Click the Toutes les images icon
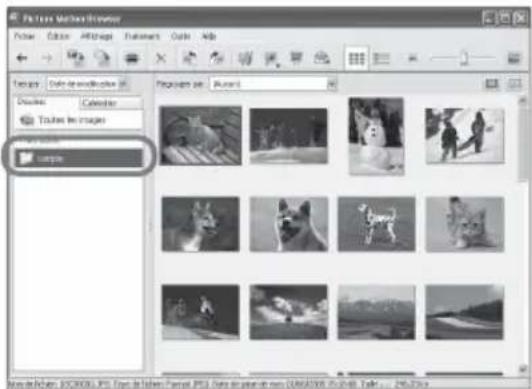 pos(27,120)
